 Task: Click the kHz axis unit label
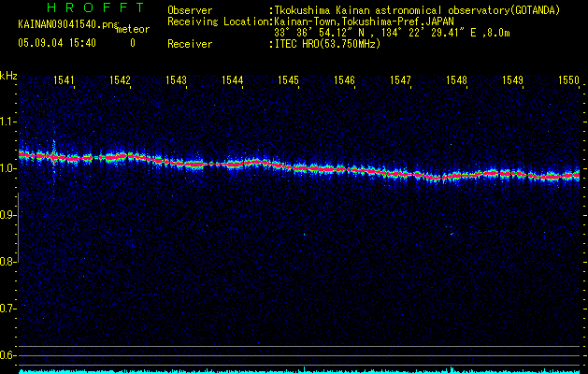point(8,76)
